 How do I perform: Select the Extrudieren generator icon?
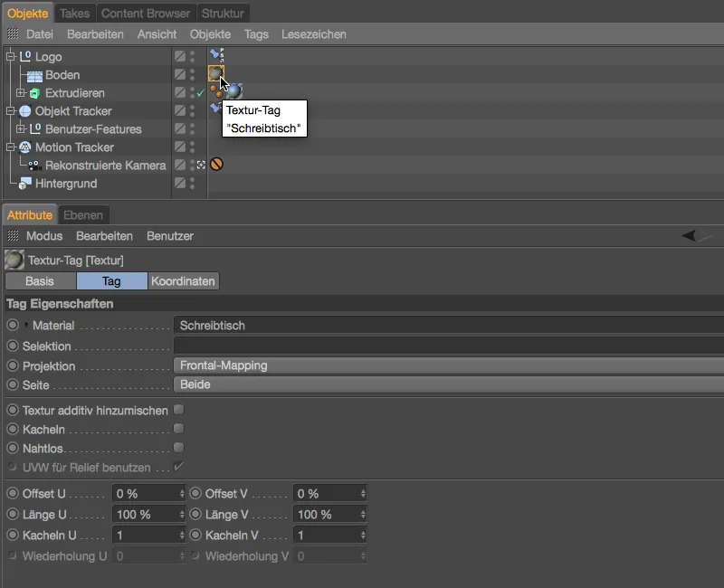coord(34,93)
